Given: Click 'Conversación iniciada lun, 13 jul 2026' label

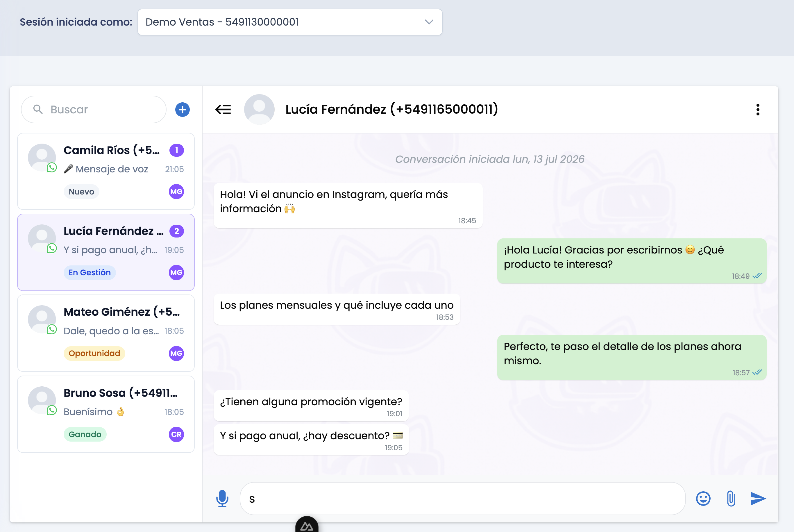Looking at the screenshot, I should pos(490,159).
